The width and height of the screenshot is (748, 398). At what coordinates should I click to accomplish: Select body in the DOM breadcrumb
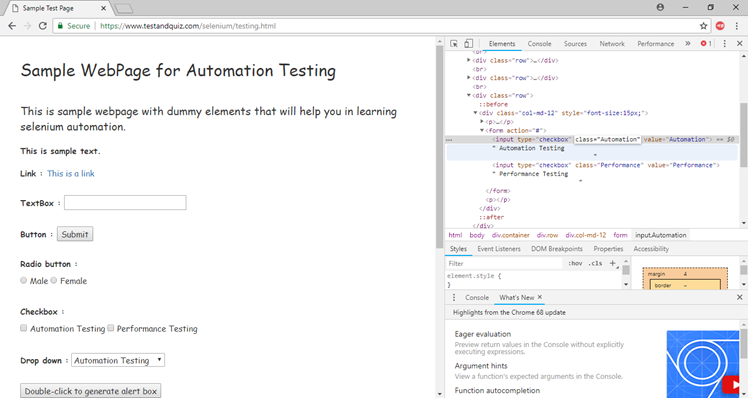click(477, 235)
